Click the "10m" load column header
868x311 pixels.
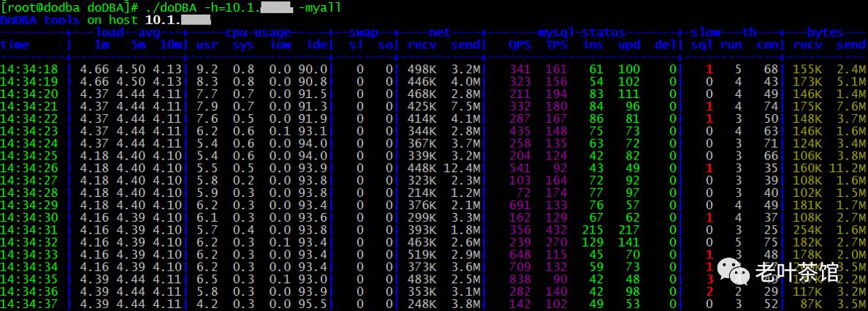point(170,45)
